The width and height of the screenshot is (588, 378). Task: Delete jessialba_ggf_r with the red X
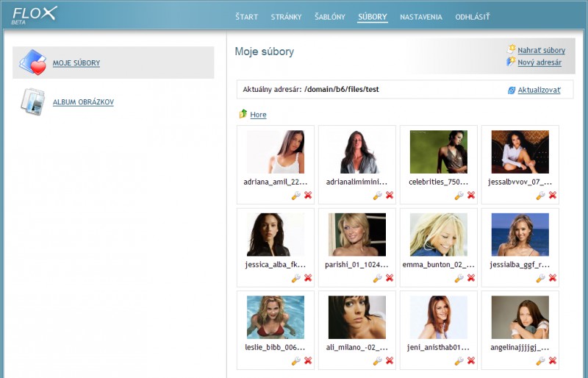click(553, 278)
